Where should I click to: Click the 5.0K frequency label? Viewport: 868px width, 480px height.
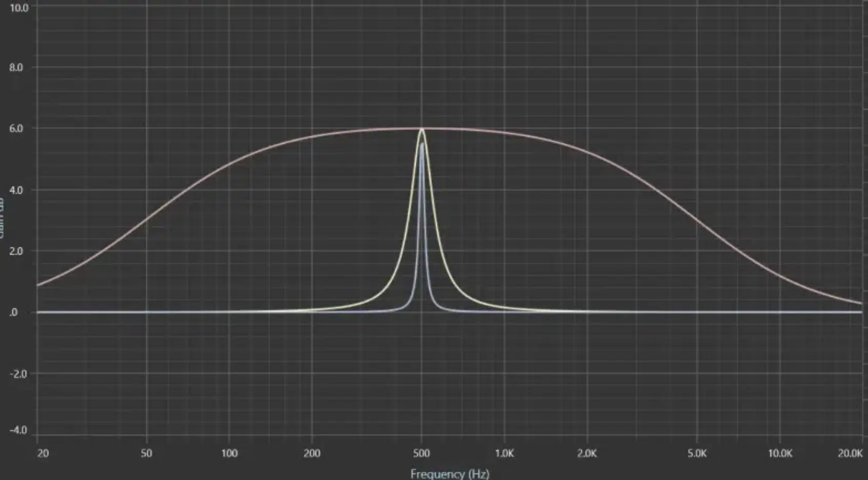[x=698, y=453]
